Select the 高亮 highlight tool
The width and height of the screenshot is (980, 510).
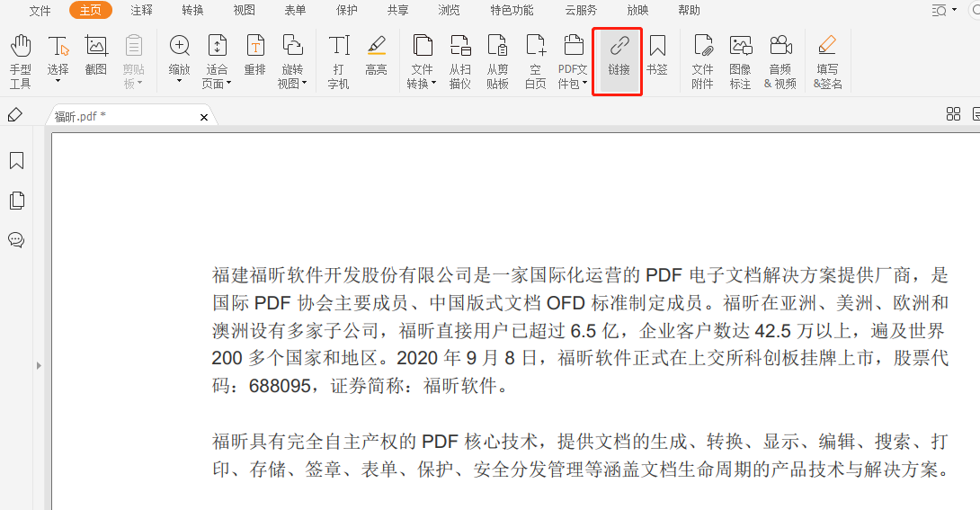pyautogui.click(x=376, y=54)
